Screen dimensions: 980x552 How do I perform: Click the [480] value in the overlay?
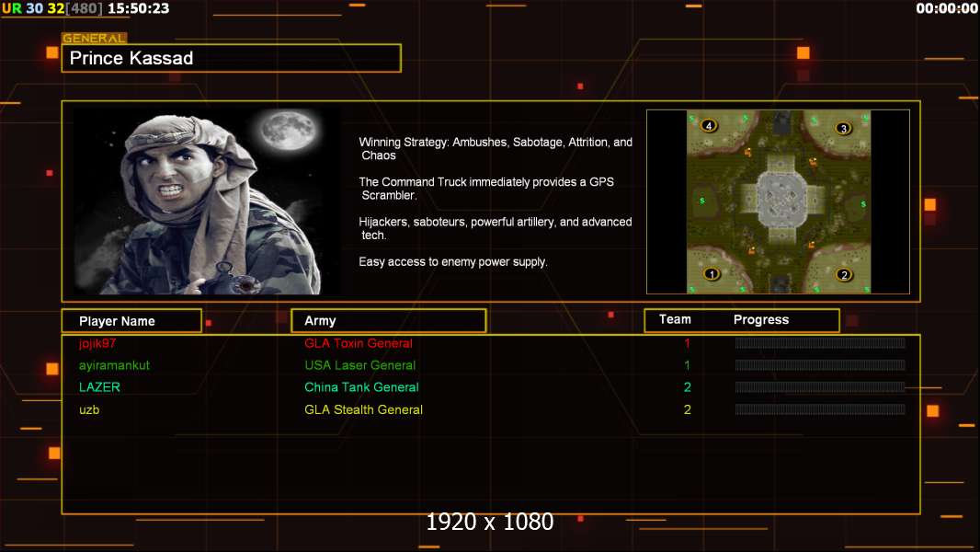coord(85,8)
